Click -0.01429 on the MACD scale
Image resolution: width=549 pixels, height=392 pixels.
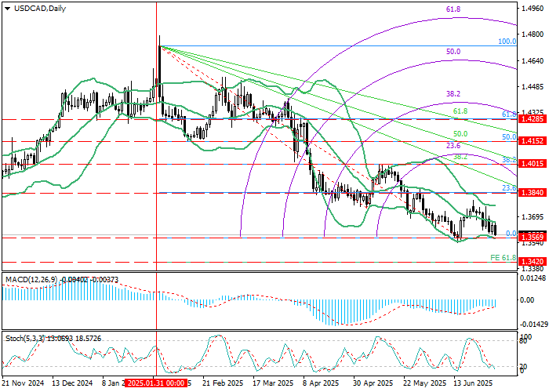point(533,325)
